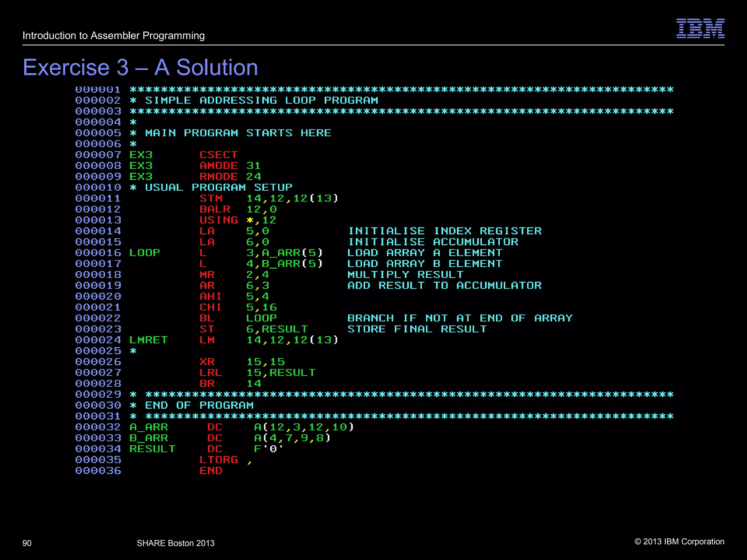The height and width of the screenshot is (560, 747).
Task: Click the LMRET label
Action: [148, 340]
